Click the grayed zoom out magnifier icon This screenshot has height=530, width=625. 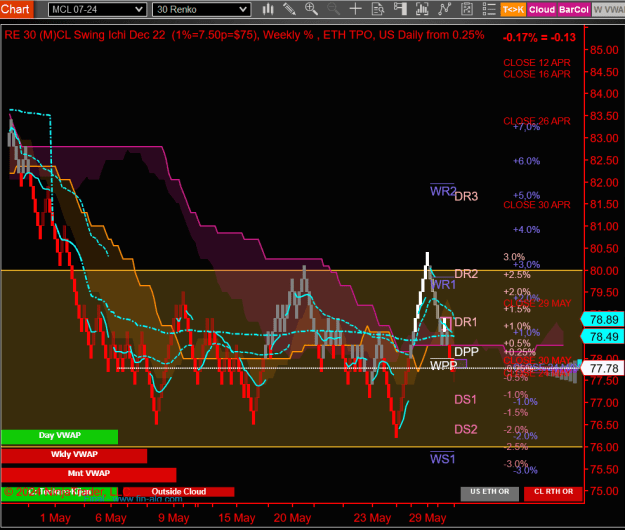[x=333, y=9]
